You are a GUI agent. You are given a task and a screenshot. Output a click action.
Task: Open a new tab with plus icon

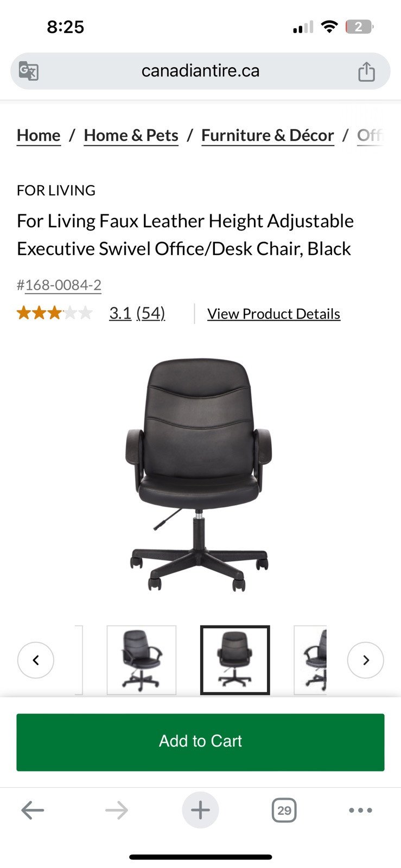click(200, 810)
